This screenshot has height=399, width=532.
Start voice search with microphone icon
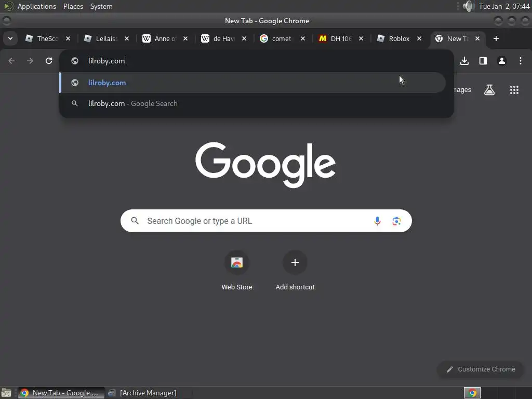pyautogui.click(x=377, y=221)
